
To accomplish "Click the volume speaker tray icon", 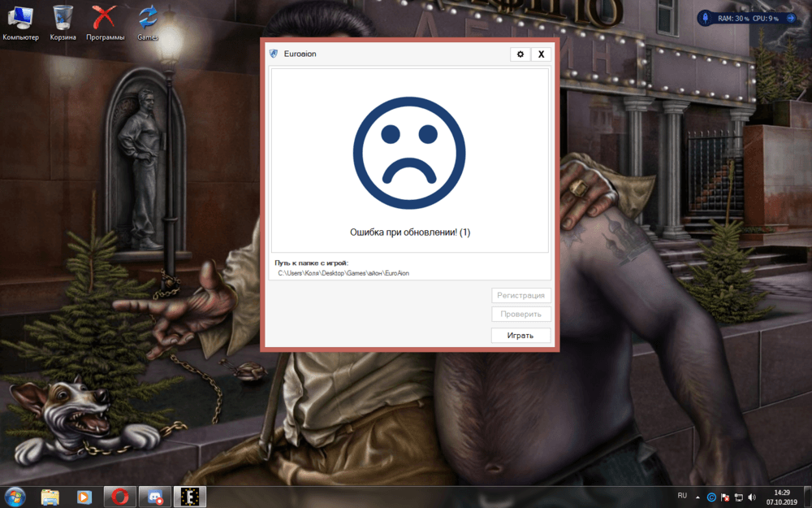I will 752,497.
